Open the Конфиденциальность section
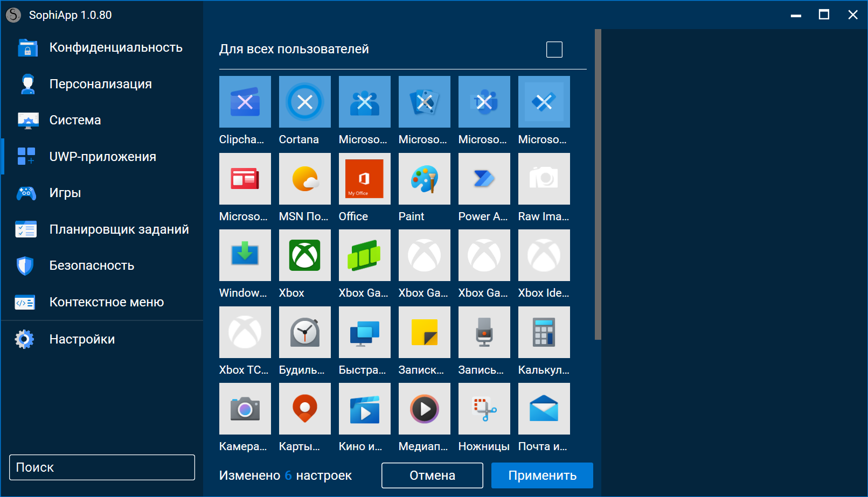This screenshot has height=497, width=868. click(x=102, y=47)
